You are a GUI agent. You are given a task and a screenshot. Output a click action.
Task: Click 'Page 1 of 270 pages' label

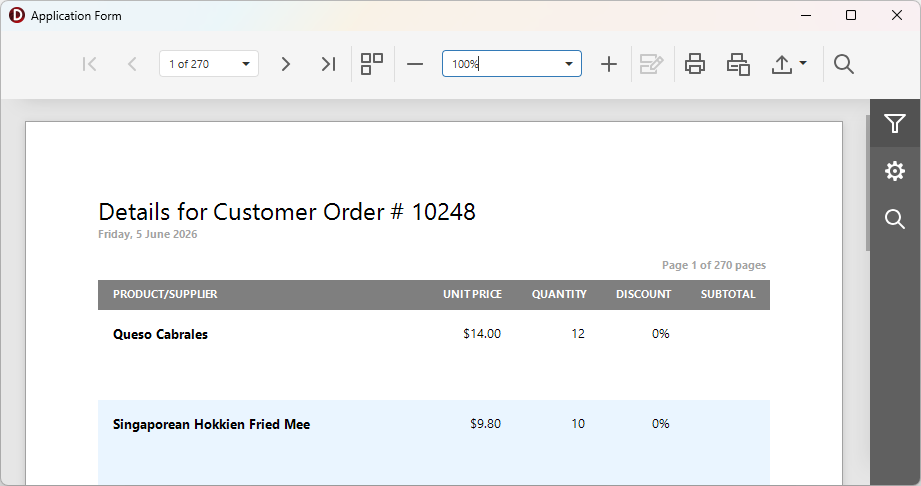pos(714,265)
